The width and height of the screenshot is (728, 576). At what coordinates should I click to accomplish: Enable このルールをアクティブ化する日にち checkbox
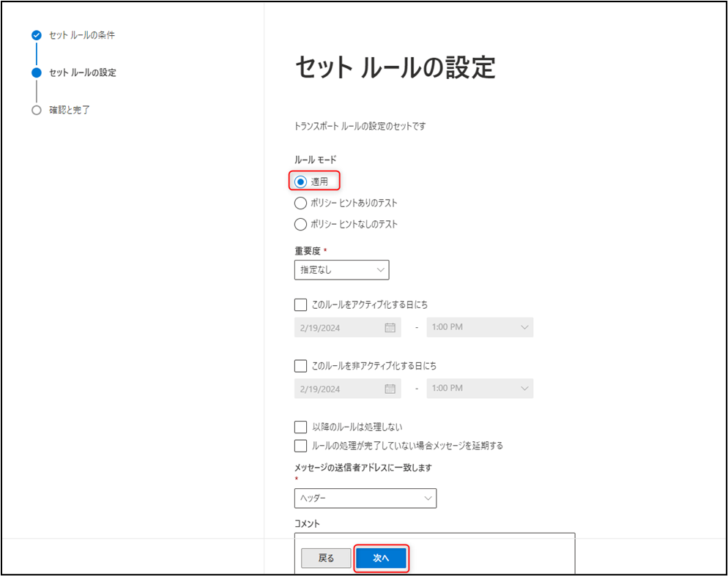pos(300,304)
